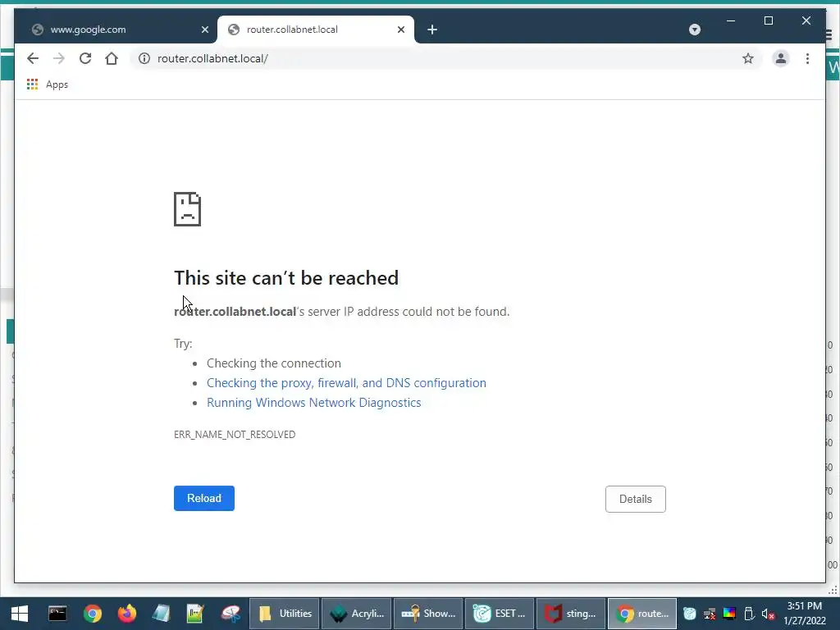View site information icon in address bar

pyautogui.click(x=144, y=58)
